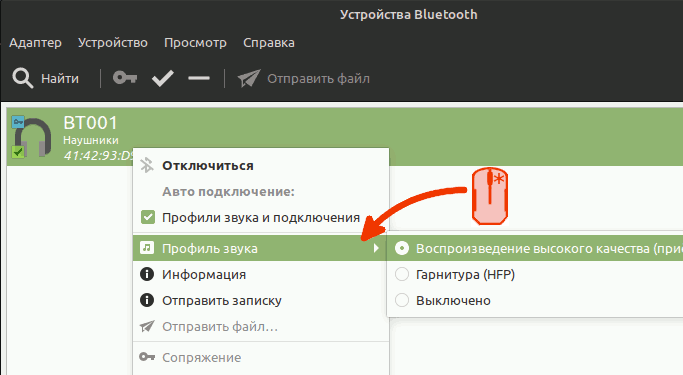Open the Справка menu
Screen dimensions: 683x375
pyautogui.click(x=269, y=43)
